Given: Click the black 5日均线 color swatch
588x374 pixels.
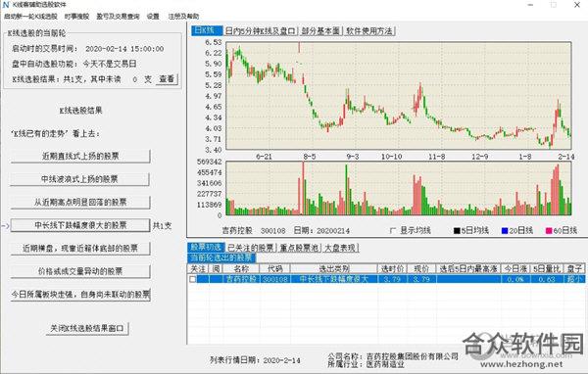Looking at the screenshot, I should (x=457, y=231).
